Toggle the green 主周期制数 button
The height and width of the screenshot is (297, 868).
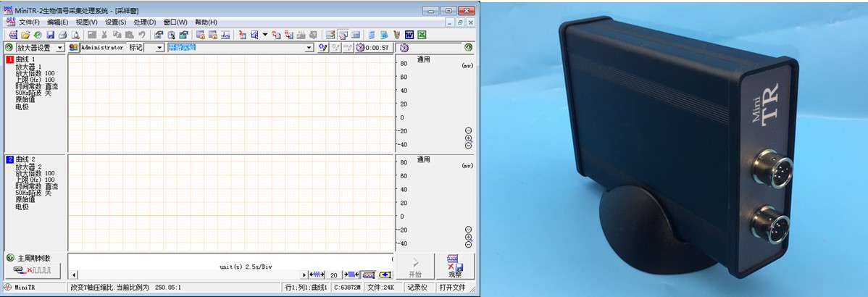pos(10,258)
